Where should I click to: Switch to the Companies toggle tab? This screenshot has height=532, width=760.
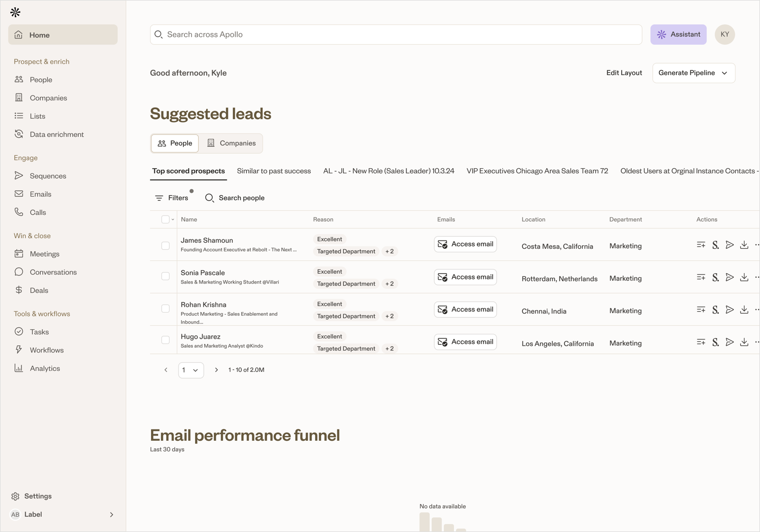[231, 143]
